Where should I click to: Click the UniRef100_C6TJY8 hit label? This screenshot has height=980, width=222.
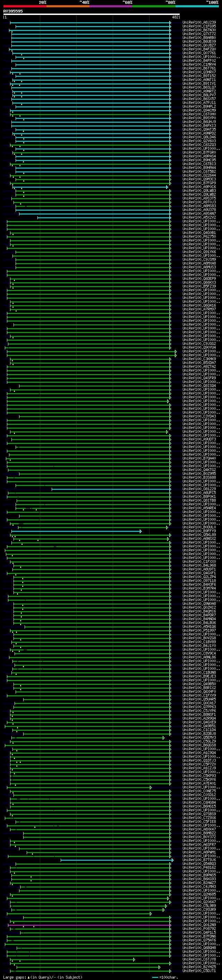click(x=199, y=959)
